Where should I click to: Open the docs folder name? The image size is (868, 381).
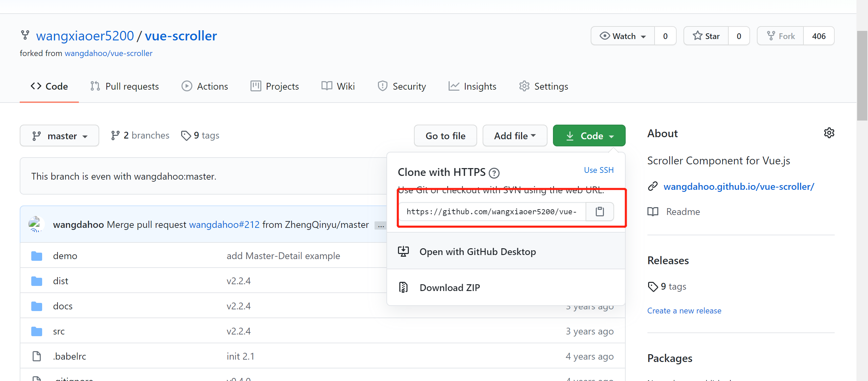[x=63, y=306]
